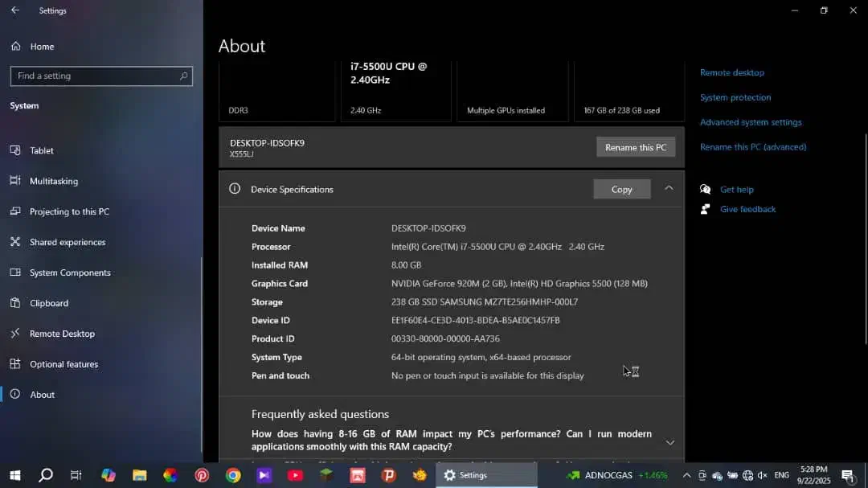The width and height of the screenshot is (868, 488).
Task: Open Chrome from the taskbar
Action: [x=233, y=475]
